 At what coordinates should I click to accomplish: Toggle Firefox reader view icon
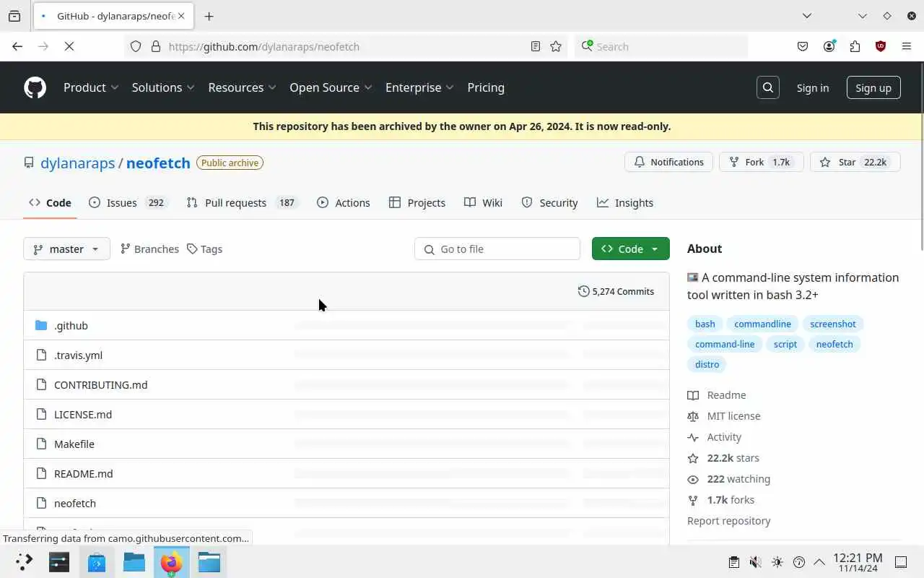(x=536, y=46)
